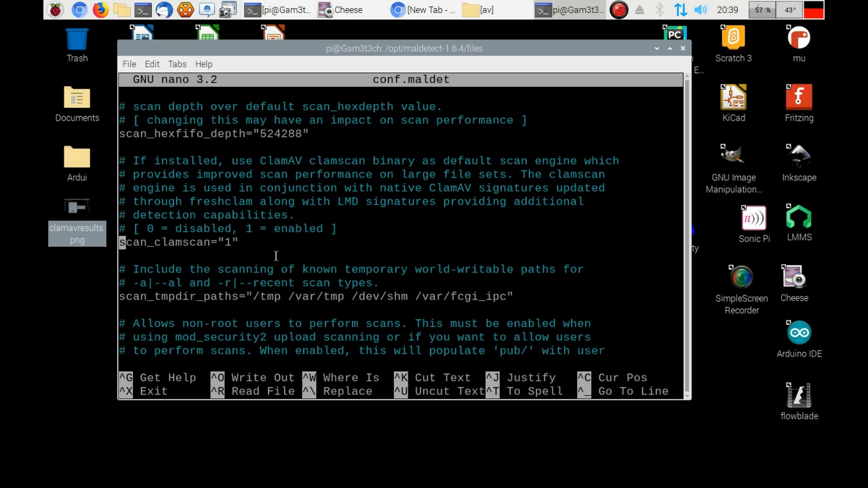Open the volume control tray icon
Viewport: 868px width, 488px height.
701,10
